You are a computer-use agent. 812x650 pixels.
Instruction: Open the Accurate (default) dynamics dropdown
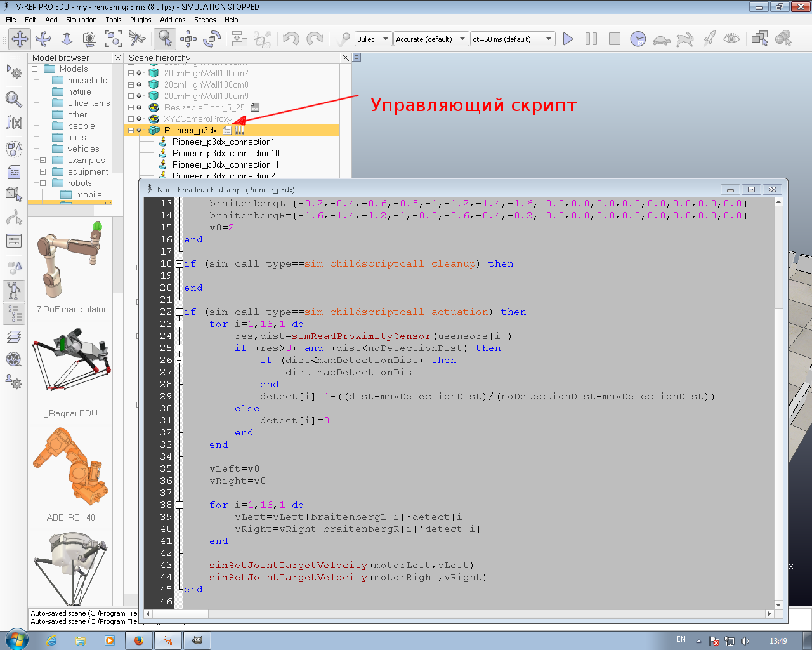pos(431,39)
